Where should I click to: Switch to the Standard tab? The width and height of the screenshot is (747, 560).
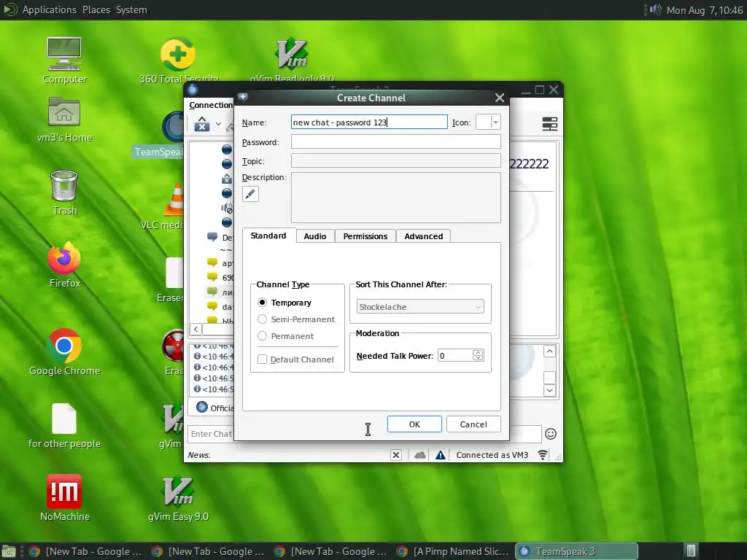pos(268,236)
